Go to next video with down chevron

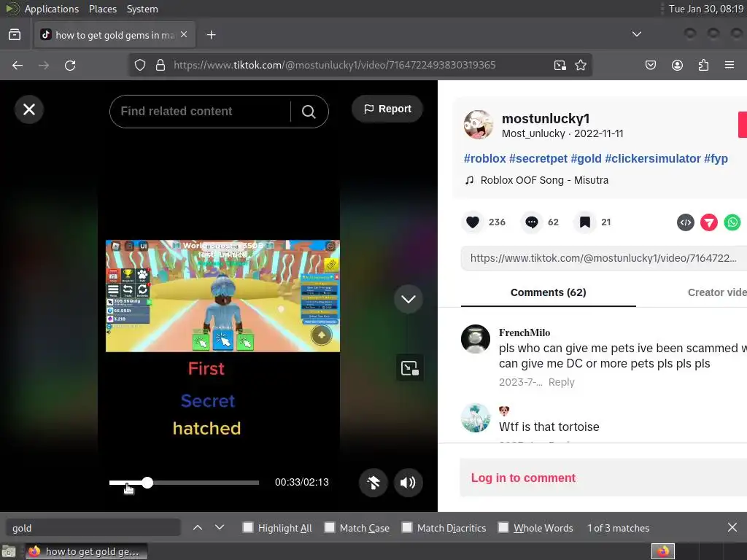409,299
